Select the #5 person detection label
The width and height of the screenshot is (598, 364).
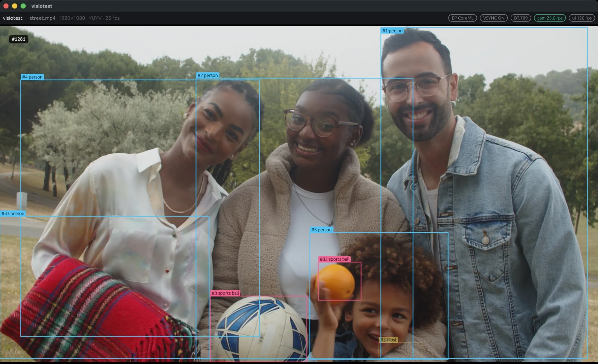tap(321, 230)
